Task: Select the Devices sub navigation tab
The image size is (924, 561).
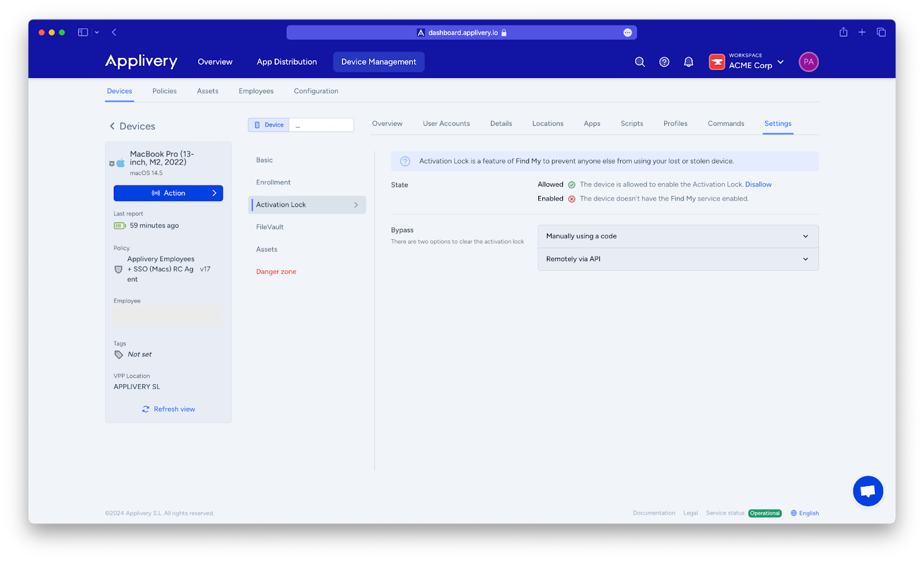Action: [x=120, y=91]
